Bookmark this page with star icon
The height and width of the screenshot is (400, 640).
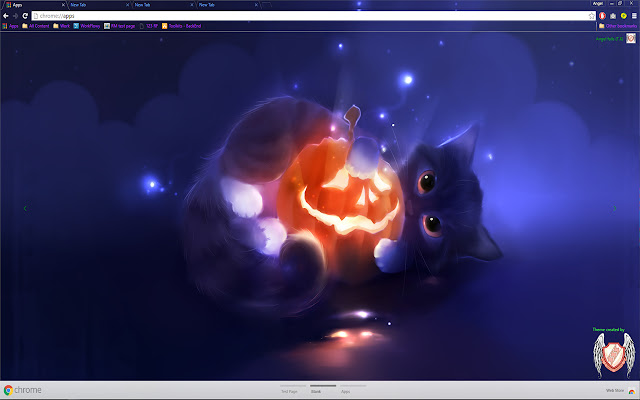tap(591, 16)
